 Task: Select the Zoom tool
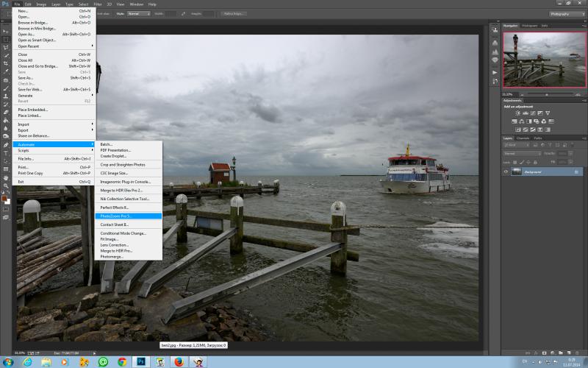pyautogui.click(x=6, y=186)
